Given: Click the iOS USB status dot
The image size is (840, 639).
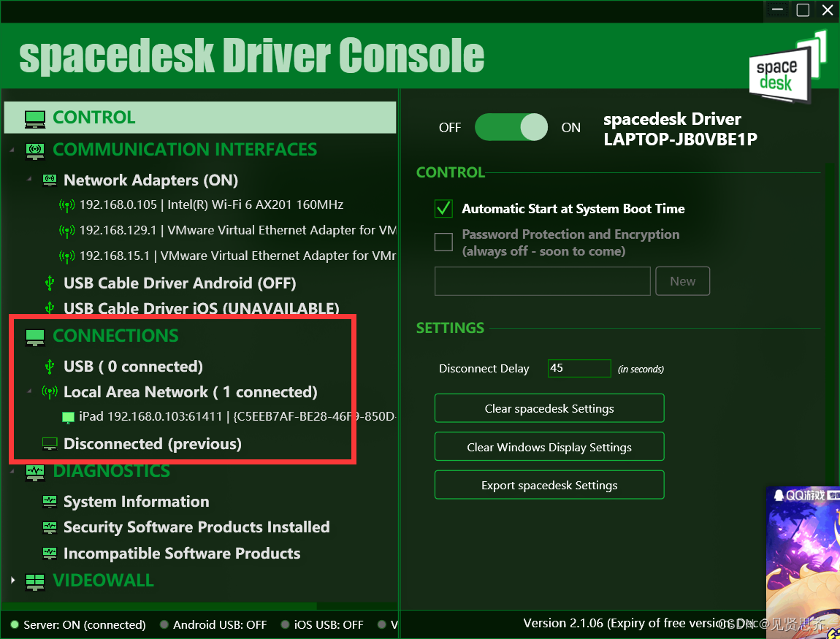Looking at the screenshot, I should pyautogui.click(x=285, y=624).
